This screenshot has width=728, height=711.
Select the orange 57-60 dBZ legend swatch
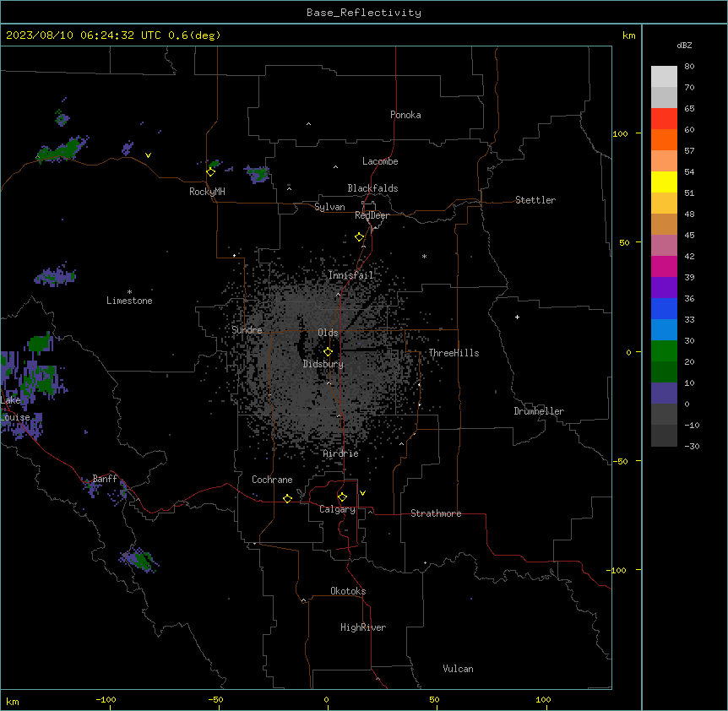[664, 139]
